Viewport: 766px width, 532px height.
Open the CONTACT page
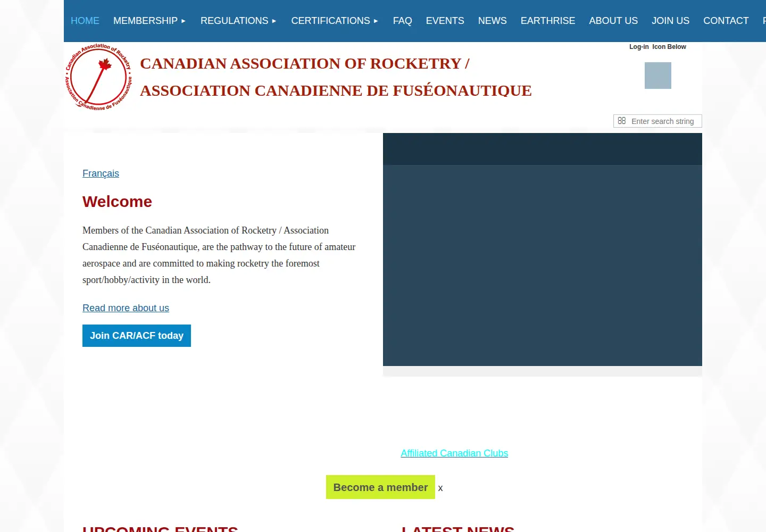tap(726, 21)
